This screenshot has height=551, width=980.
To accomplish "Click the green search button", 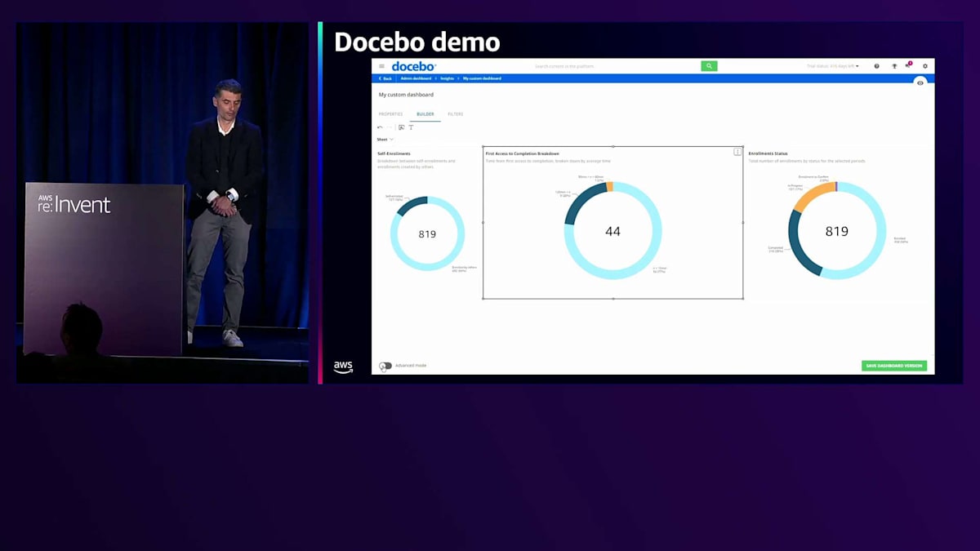I will click(x=709, y=66).
